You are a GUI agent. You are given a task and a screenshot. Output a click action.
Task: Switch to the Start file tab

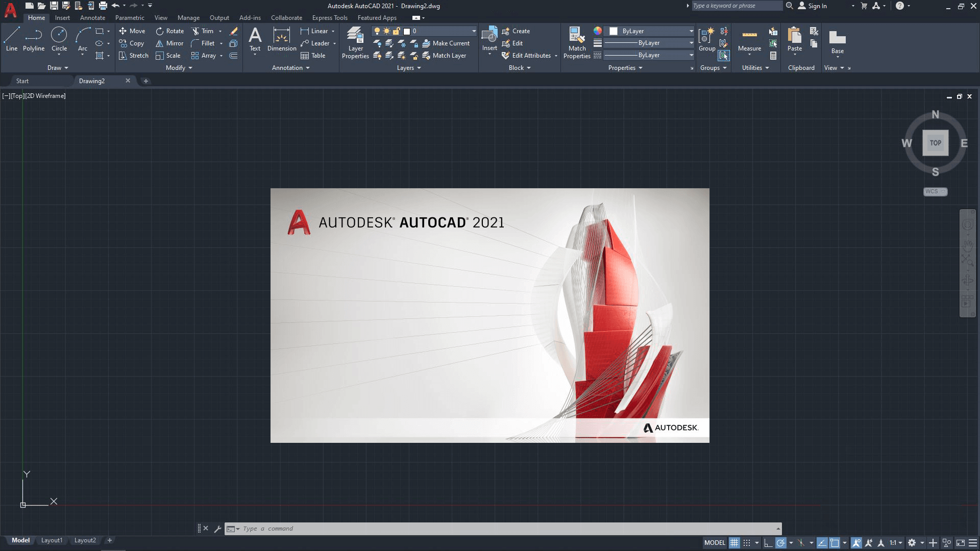tap(22, 81)
